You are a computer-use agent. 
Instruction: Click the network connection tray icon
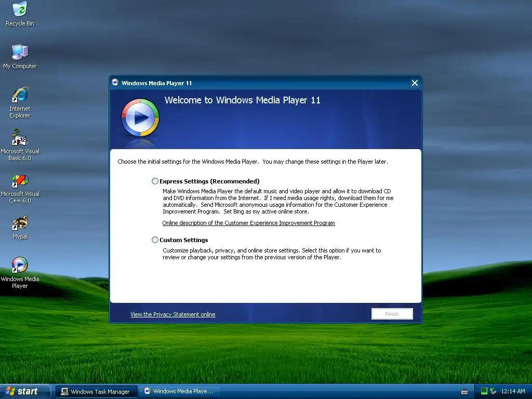pyautogui.click(x=493, y=391)
